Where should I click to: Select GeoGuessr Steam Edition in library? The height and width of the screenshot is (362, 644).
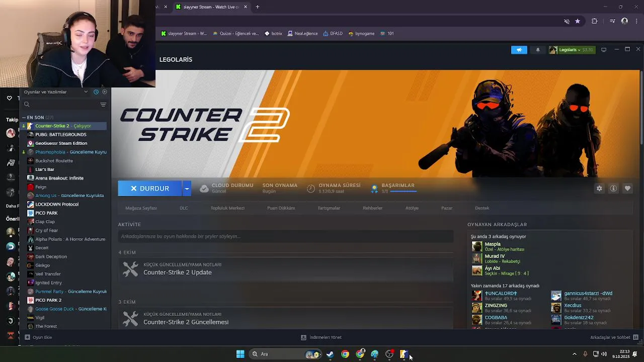click(63, 143)
